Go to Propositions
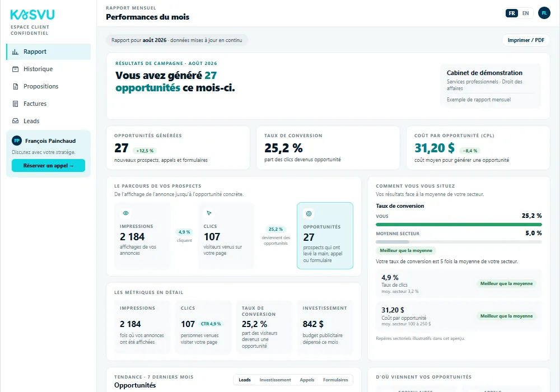The image size is (560, 392). coord(49,86)
